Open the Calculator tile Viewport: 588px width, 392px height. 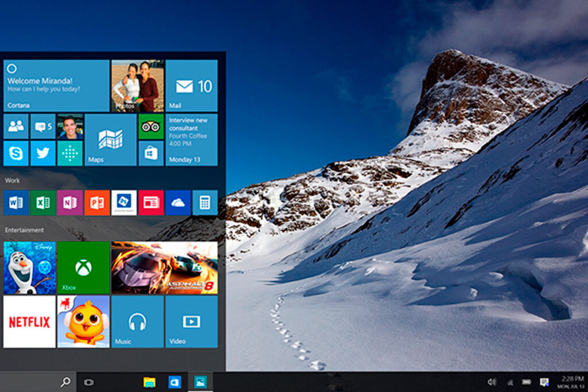(x=205, y=203)
